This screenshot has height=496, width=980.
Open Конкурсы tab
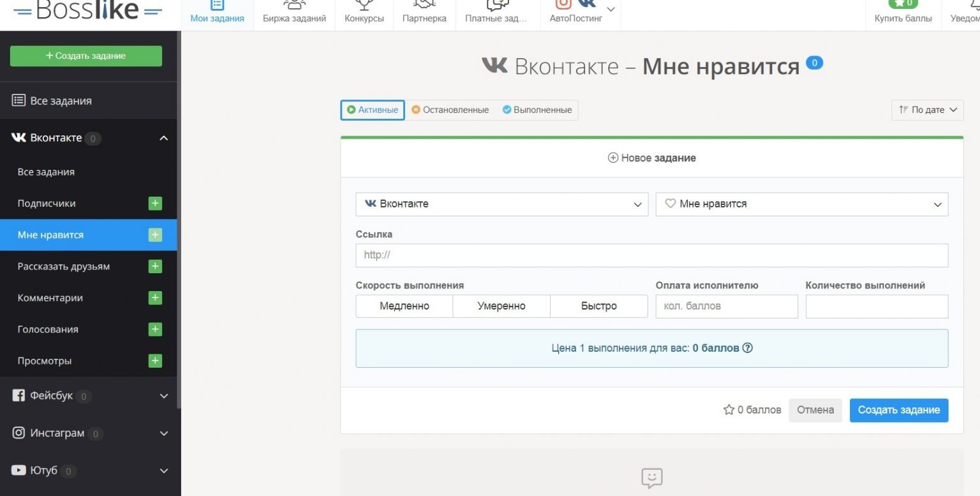[x=364, y=15]
